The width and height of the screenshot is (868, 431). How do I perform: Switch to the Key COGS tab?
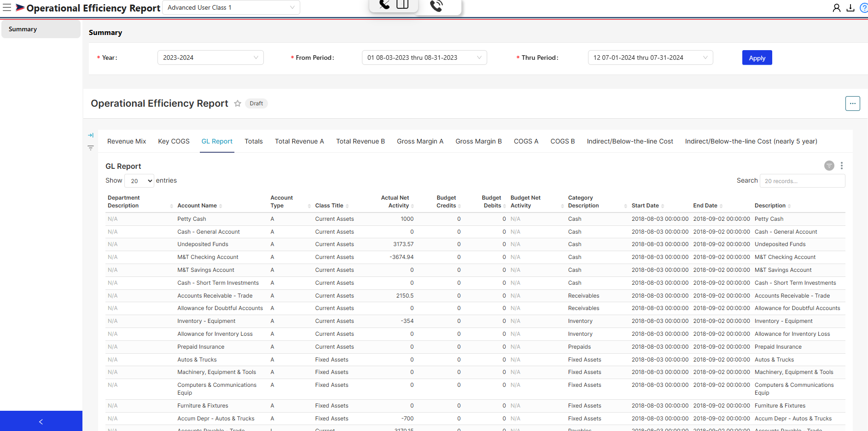point(174,141)
